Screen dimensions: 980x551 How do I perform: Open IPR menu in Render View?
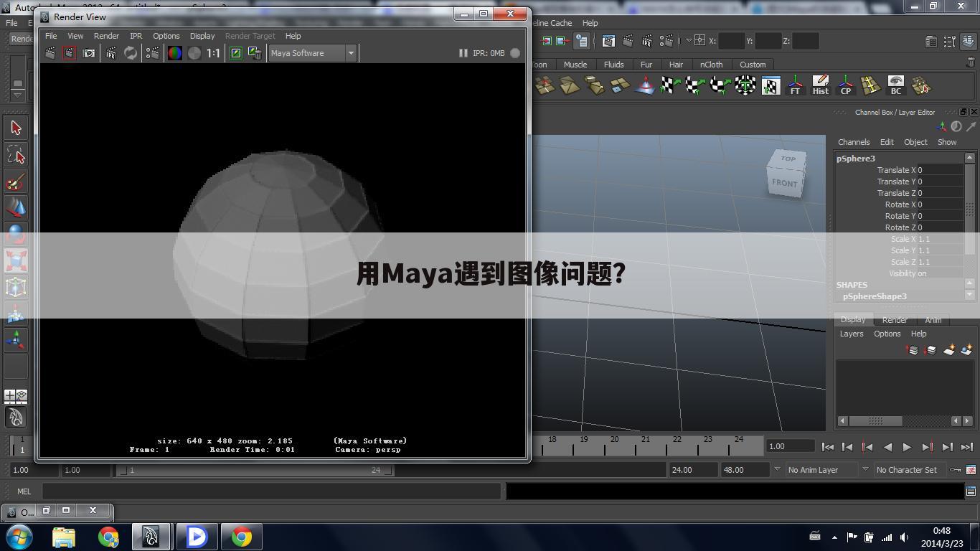point(136,36)
